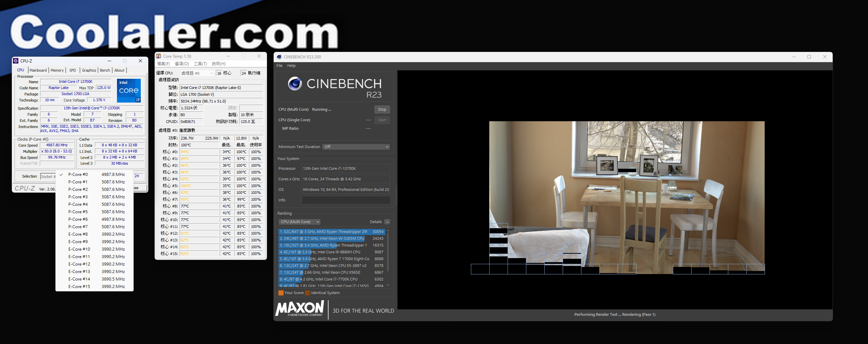
Task: Click ranking entry Intel Xeon CPU X5650
Action: click(331, 272)
